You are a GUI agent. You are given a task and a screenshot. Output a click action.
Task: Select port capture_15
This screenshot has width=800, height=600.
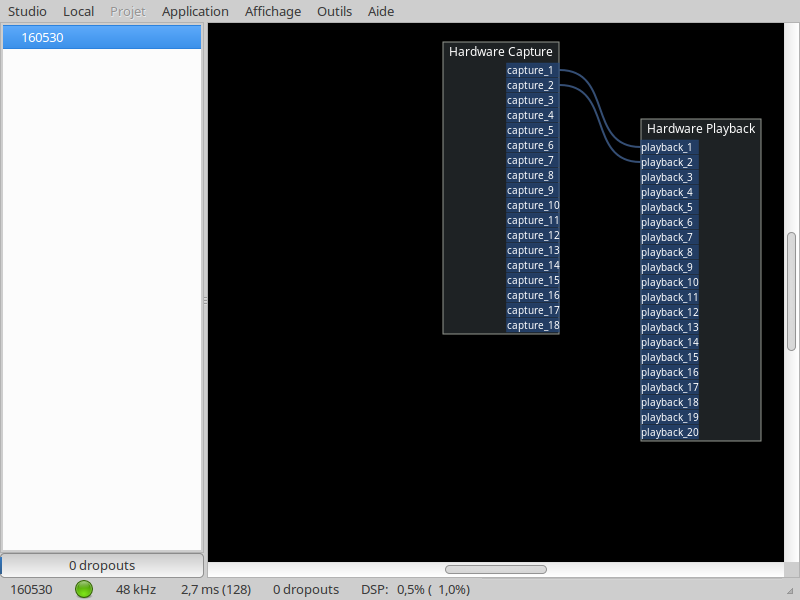pos(533,281)
